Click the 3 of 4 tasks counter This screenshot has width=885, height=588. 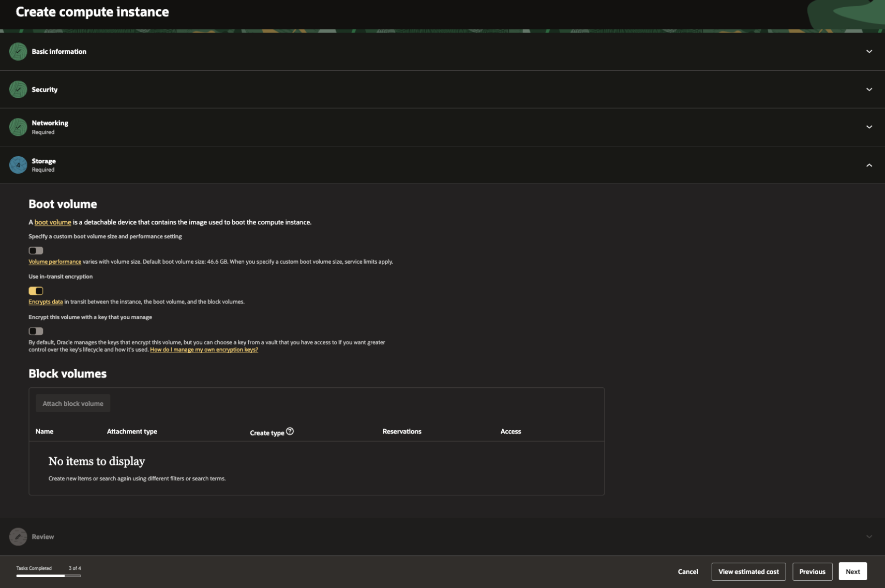(75, 568)
